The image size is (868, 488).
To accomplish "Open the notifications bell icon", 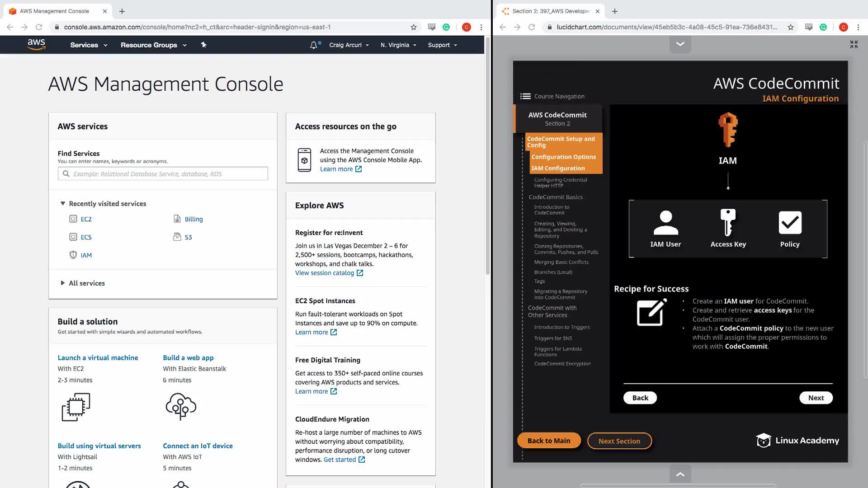I will (313, 45).
